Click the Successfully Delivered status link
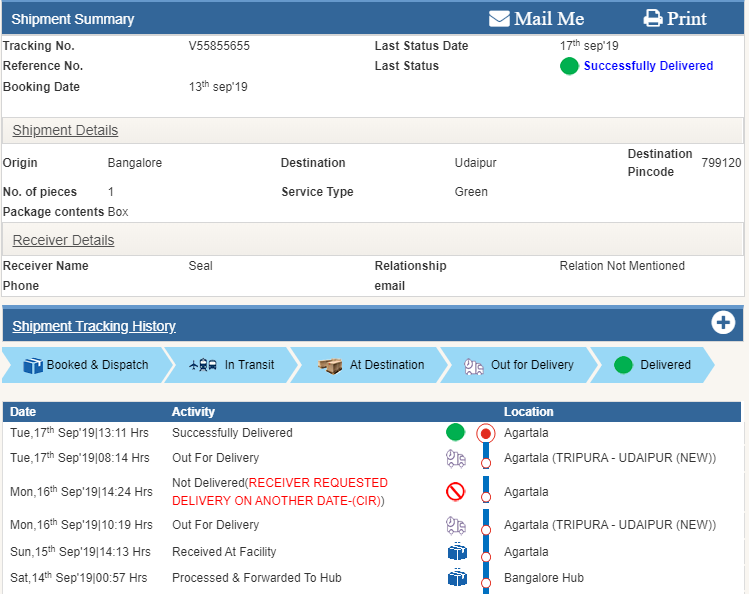 (x=648, y=66)
